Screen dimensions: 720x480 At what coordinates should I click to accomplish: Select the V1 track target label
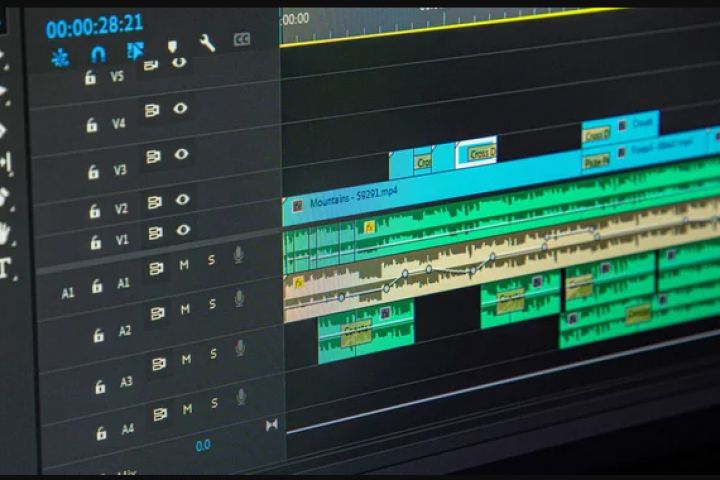click(x=122, y=240)
